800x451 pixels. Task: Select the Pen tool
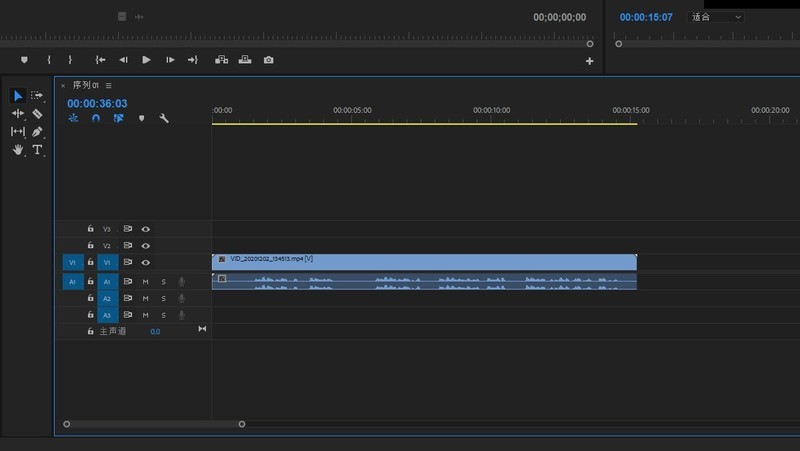click(x=38, y=132)
